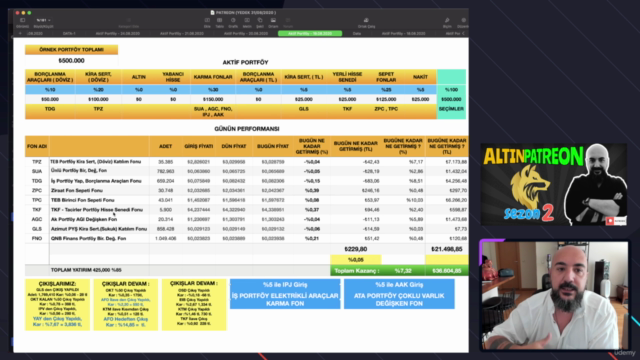This screenshot has width=640, height=360.
Task: Select the KARMA FONLAR header cell
Action: (x=213, y=77)
